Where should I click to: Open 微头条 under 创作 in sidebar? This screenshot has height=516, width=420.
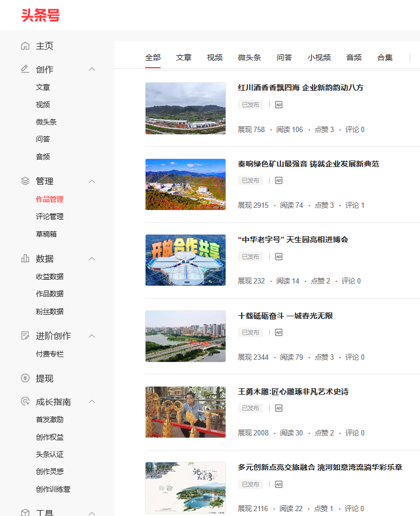pos(46,122)
